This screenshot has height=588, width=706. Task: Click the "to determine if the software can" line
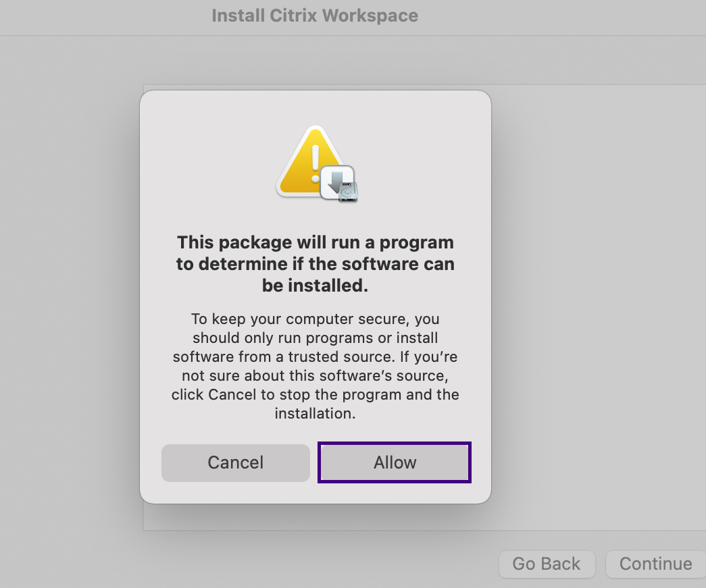click(x=316, y=264)
